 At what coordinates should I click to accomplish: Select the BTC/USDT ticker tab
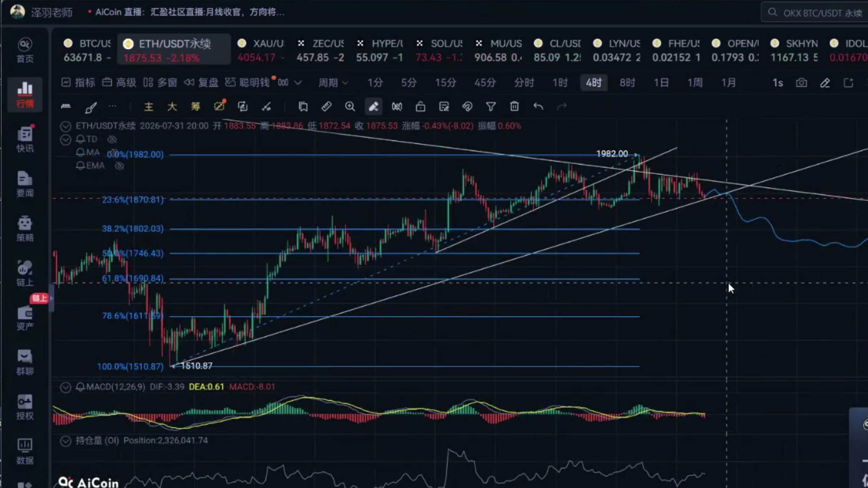click(x=87, y=50)
